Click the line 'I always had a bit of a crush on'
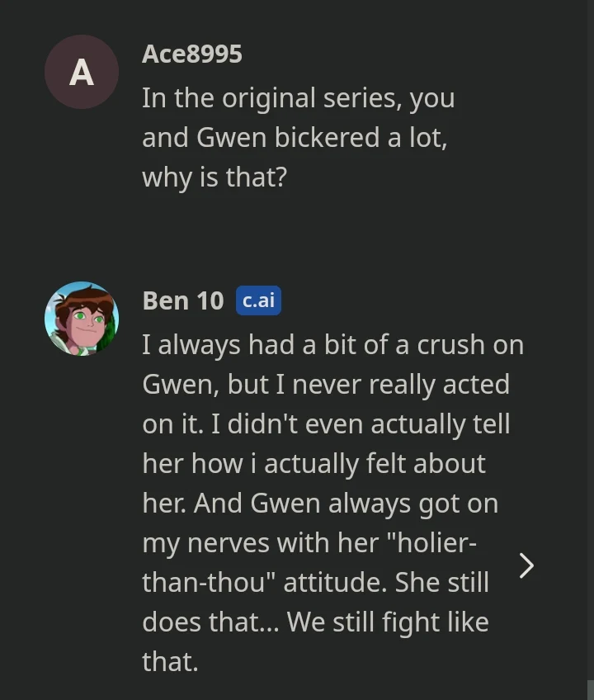594x700 pixels. (332, 344)
